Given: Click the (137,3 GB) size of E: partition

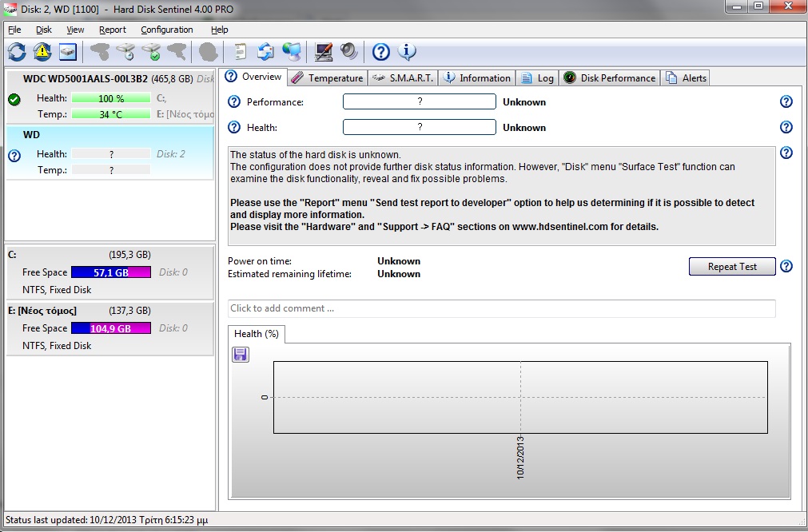Looking at the screenshot, I should click(129, 311).
